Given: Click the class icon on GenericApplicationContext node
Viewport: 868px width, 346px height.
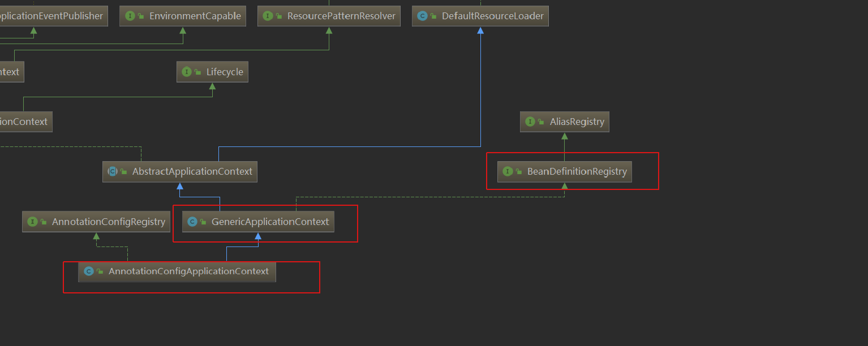Looking at the screenshot, I should pyautogui.click(x=192, y=222).
